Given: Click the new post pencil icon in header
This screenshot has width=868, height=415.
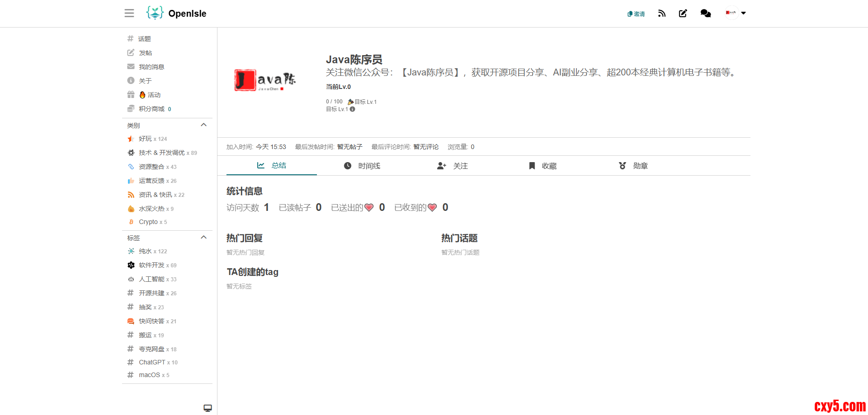Looking at the screenshot, I should coord(683,14).
